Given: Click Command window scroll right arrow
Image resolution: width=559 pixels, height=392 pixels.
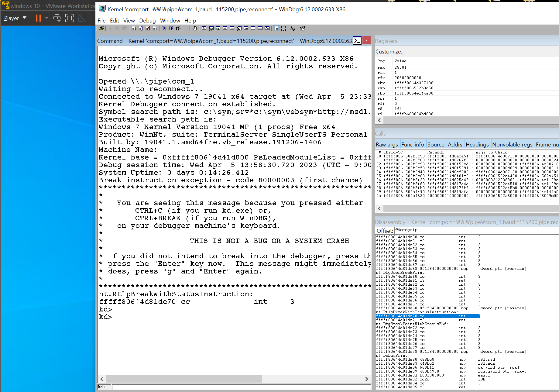Looking at the screenshot, I should [x=367, y=379].
